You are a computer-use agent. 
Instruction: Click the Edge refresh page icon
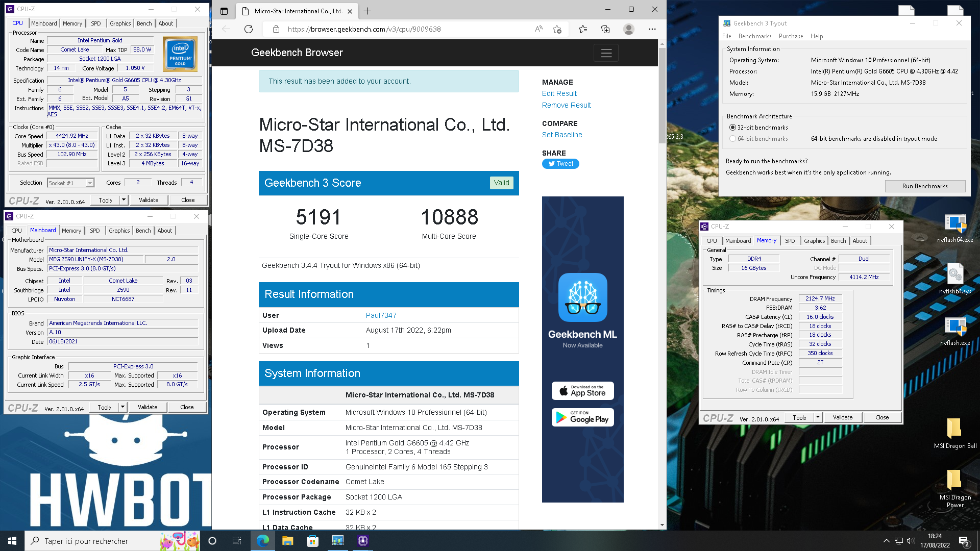coord(249,29)
